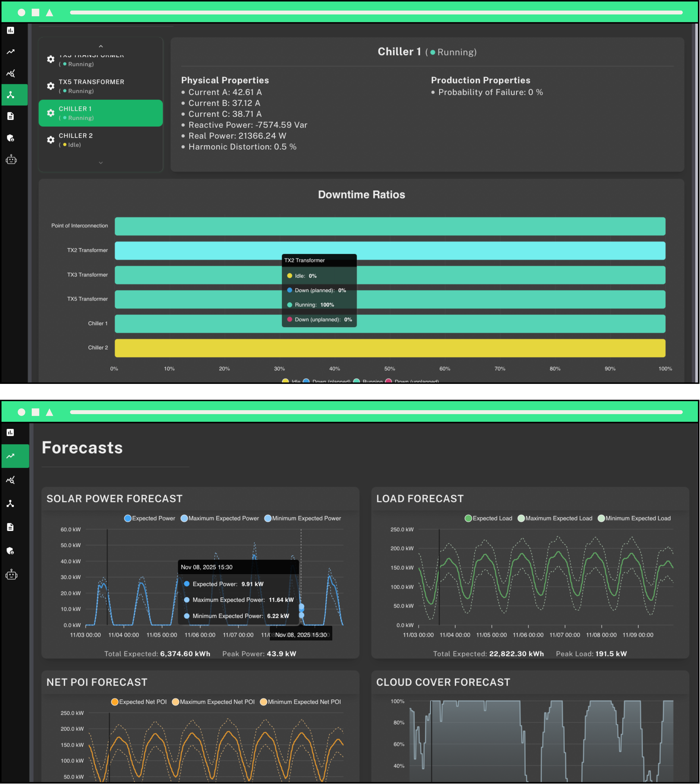This screenshot has height=784, width=700.
Task: Open forecasts trend icon in Chiller window sidebar
Action: (x=11, y=52)
